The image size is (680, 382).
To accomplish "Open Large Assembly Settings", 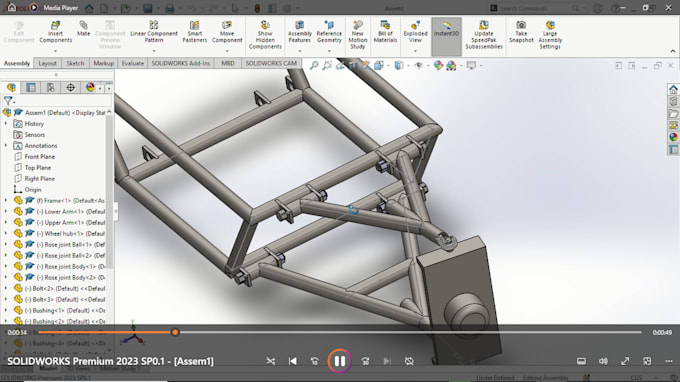I will 550,35.
